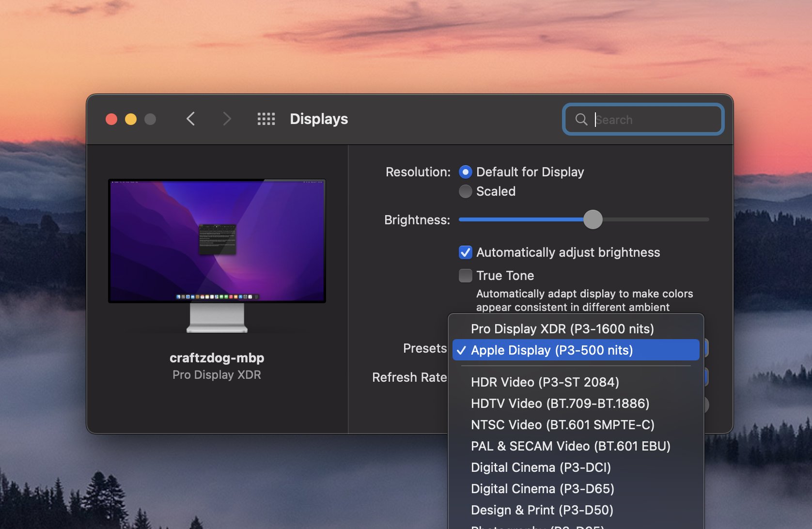Disable Automatically adjust brightness

point(465,252)
